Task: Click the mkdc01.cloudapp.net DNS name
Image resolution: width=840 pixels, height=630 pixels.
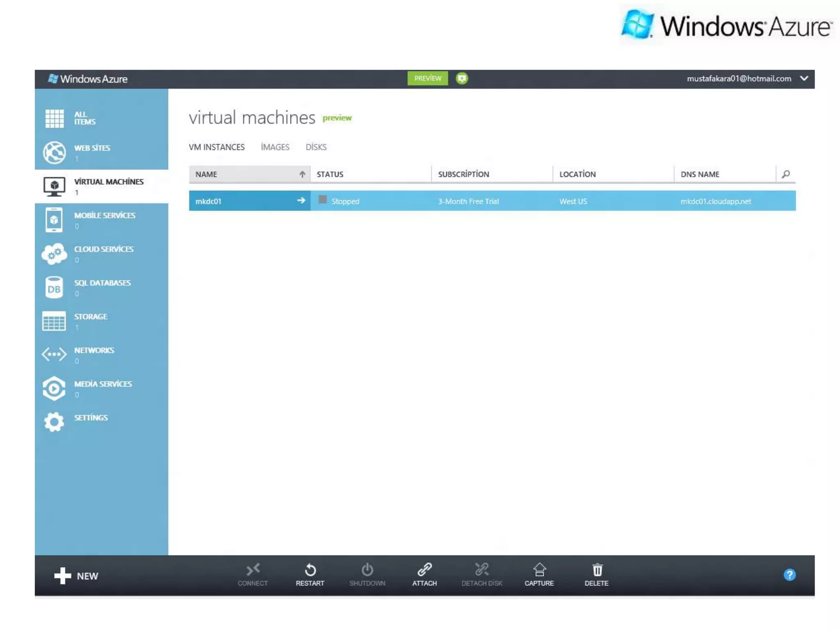Action: (716, 201)
